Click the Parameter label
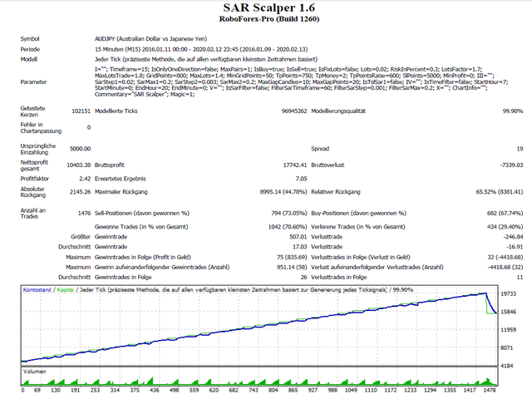Image resolution: width=532 pixels, height=399 pixels. pyautogui.click(x=33, y=81)
